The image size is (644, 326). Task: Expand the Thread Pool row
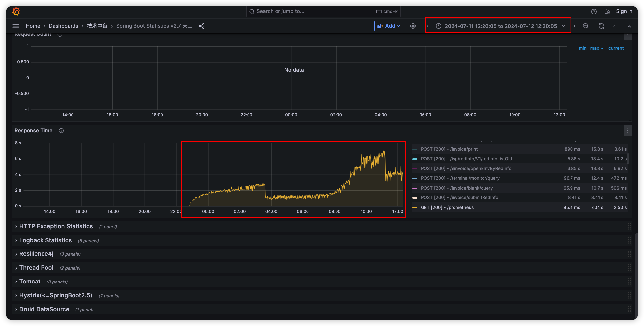(36, 268)
